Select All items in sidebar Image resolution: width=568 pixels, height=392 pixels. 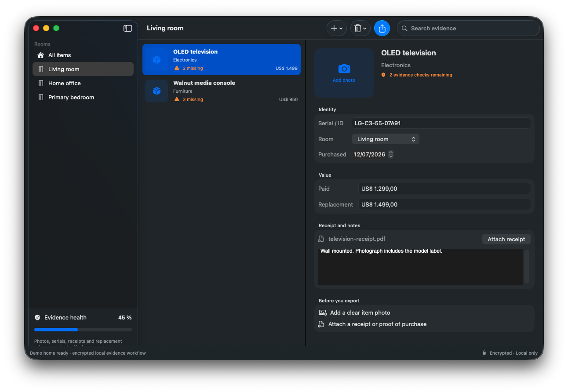point(83,55)
